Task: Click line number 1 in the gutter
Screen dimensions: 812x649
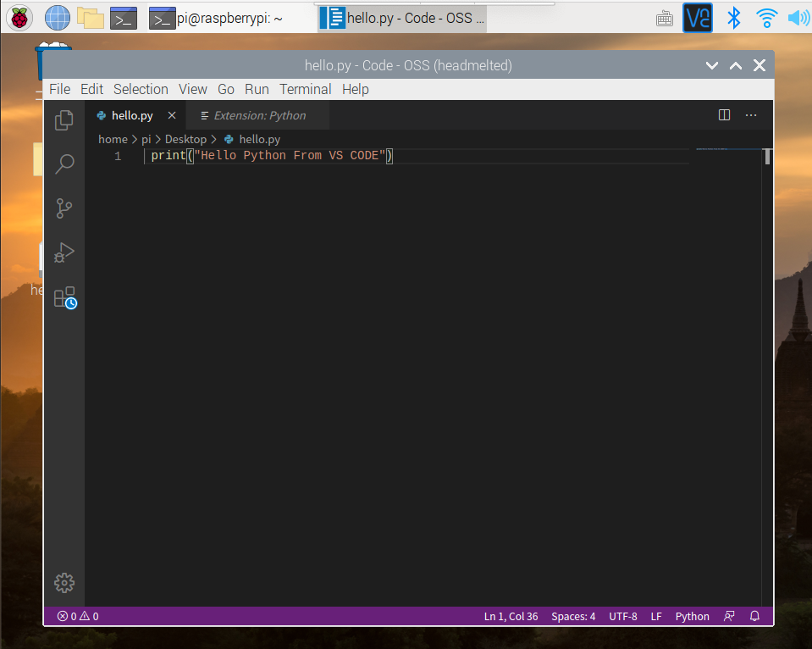Action: click(118, 156)
